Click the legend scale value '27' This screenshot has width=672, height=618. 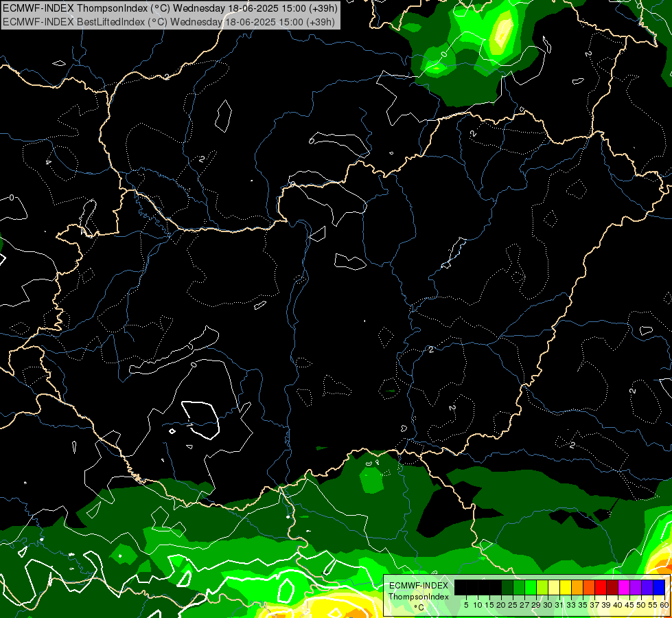pyautogui.click(x=524, y=605)
